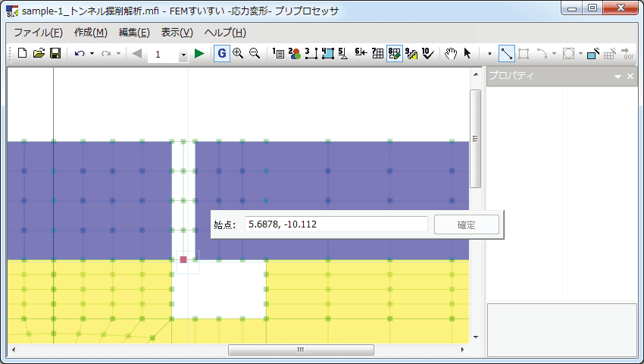
Task: Open the 表示(V) menu
Action: 177,33
